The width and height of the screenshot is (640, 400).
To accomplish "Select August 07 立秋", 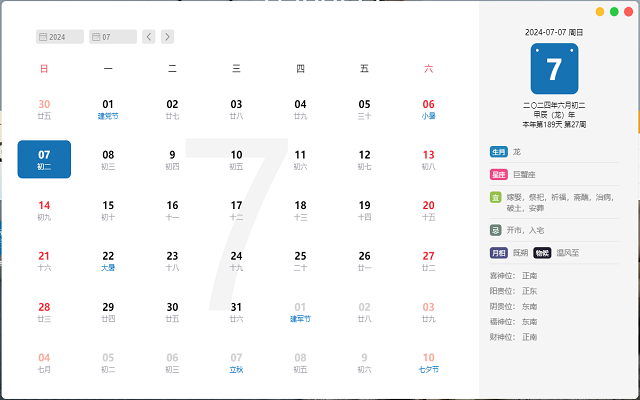I will (236, 362).
